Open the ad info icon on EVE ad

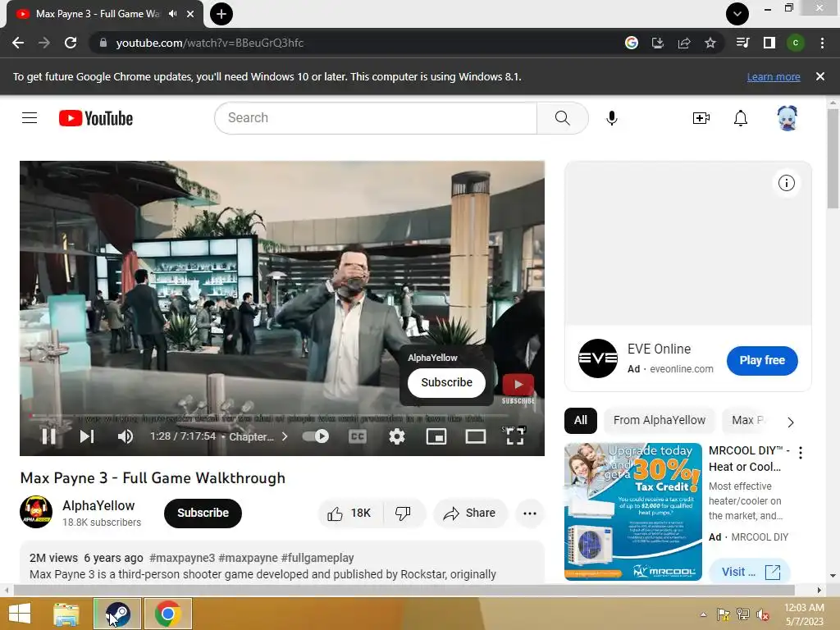[x=786, y=183]
